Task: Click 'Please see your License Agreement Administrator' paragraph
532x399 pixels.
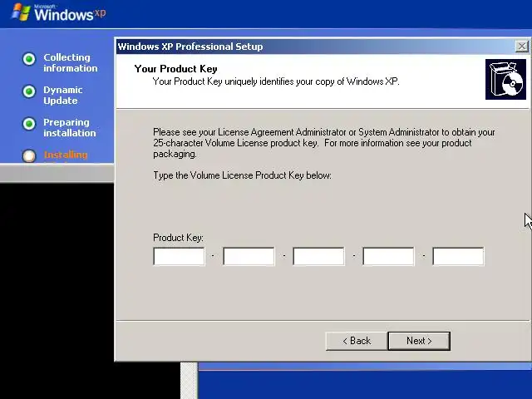Action: tap(323, 143)
